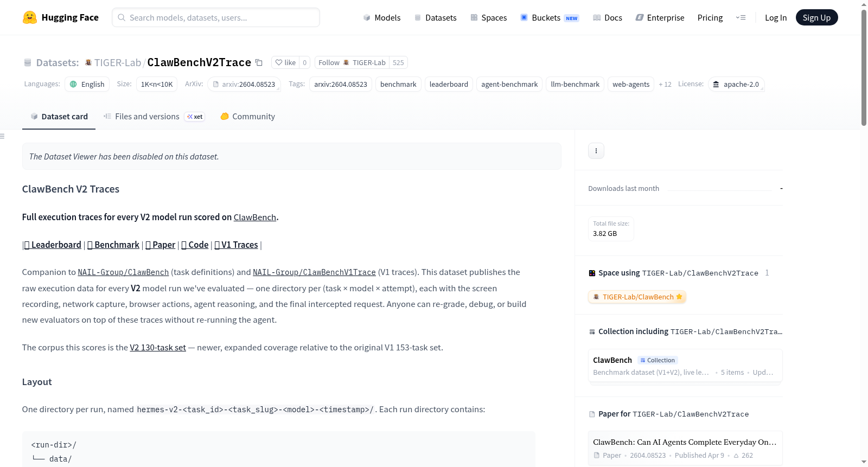
Task: Open the NAIL-Group/ClawBench link
Action: point(123,272)
